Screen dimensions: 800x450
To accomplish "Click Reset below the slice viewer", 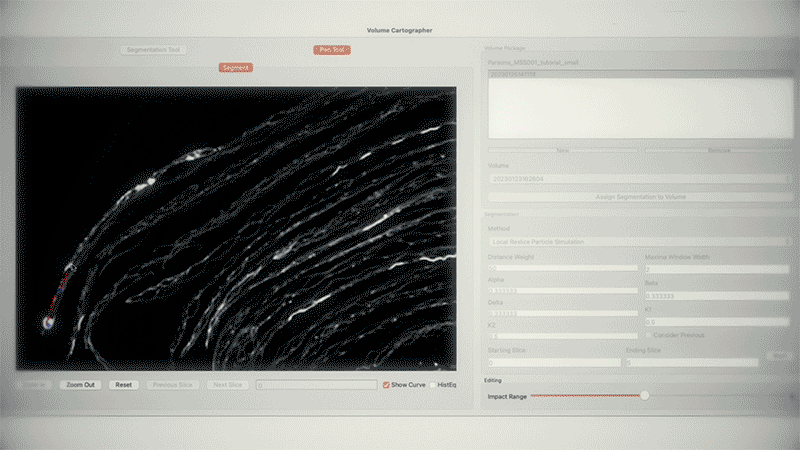I will click(123, 385).
